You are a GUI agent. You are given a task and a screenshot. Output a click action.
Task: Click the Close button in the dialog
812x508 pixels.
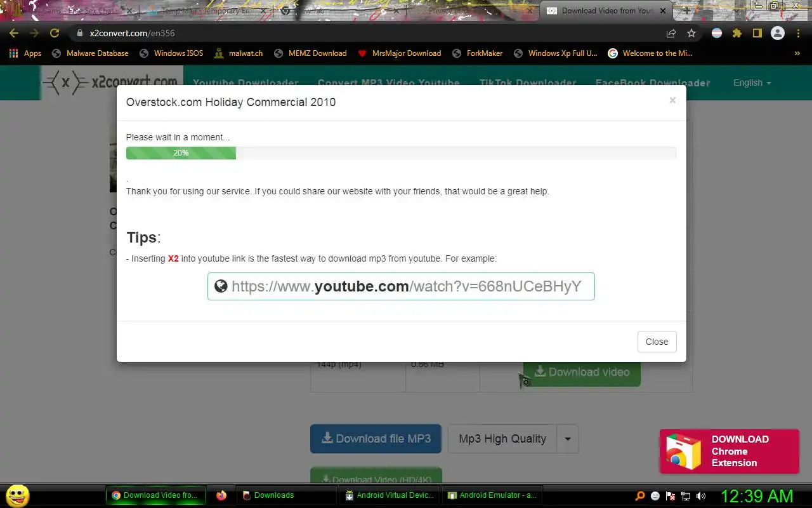(657, 342)
